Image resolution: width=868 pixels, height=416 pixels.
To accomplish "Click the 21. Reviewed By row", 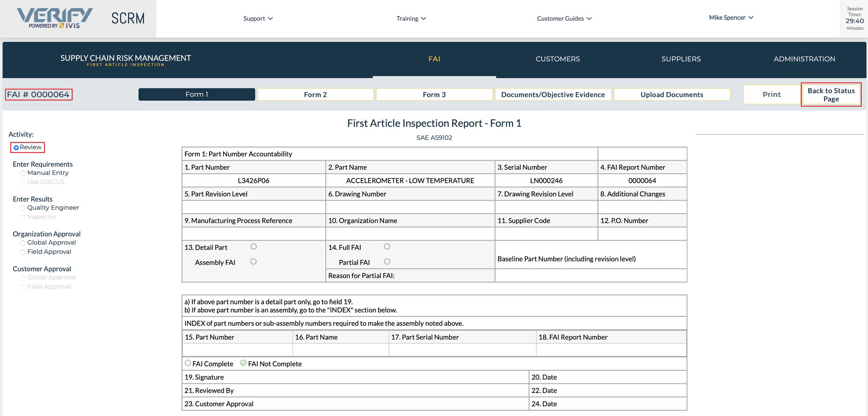I will coord(355,390).
